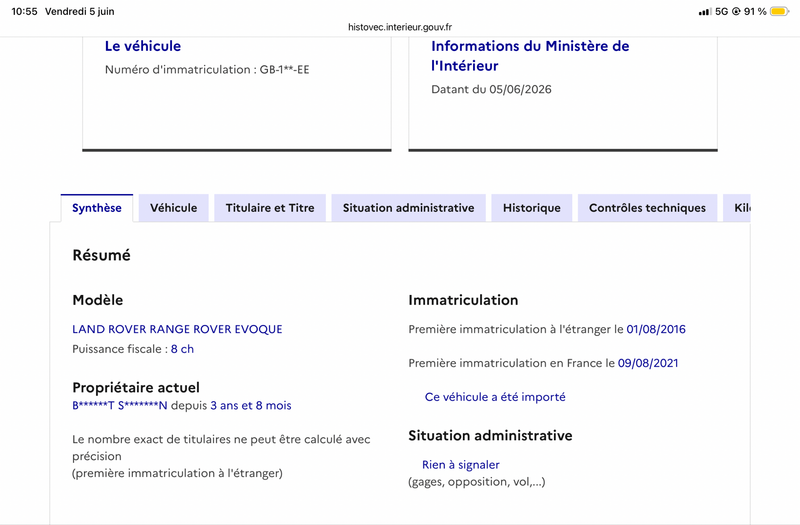This screenshot has height=525, width=800.
Task: Open the Synthèse tab
Action: (97, 208)
